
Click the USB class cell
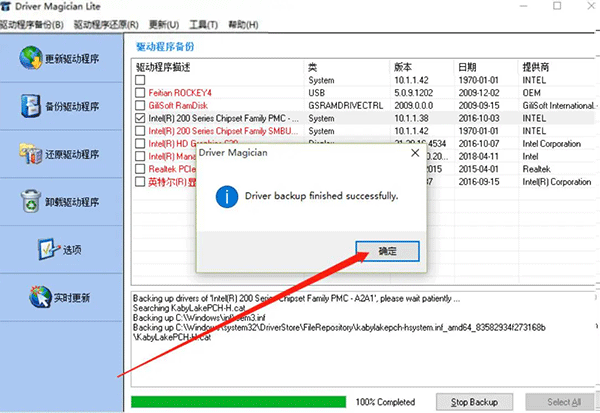316,93
